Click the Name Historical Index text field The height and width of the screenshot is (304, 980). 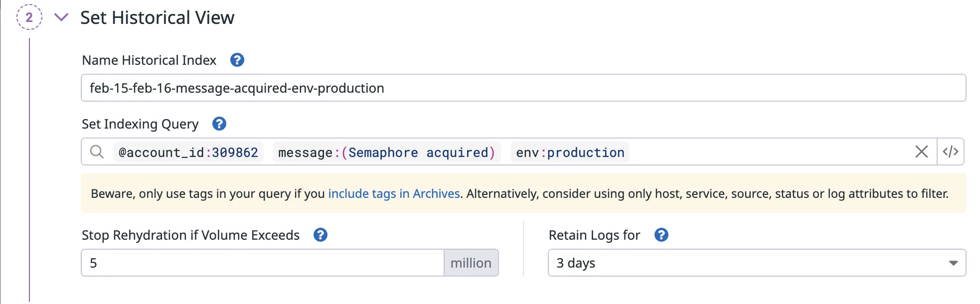pos(523,88)
